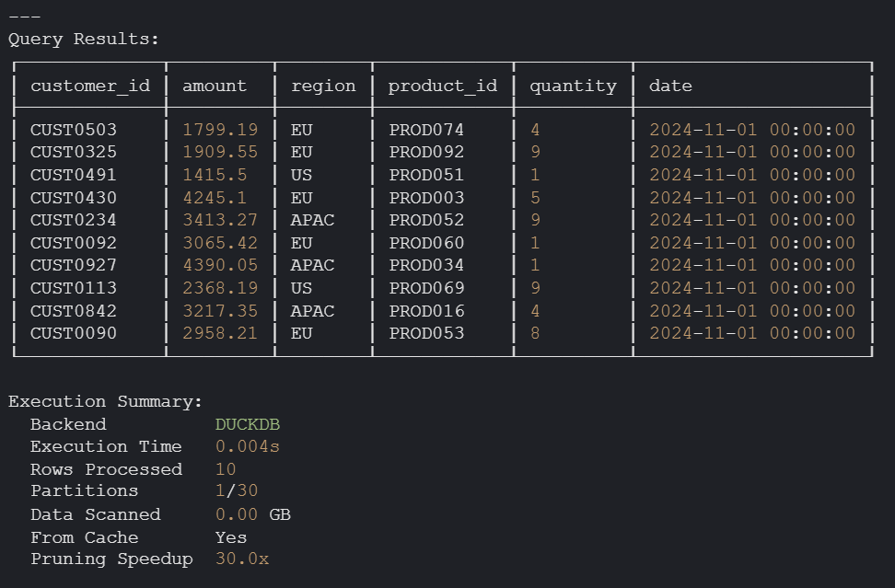Click the amount column header
Screen dimensions: 895x588
click(x=215, y=86)
